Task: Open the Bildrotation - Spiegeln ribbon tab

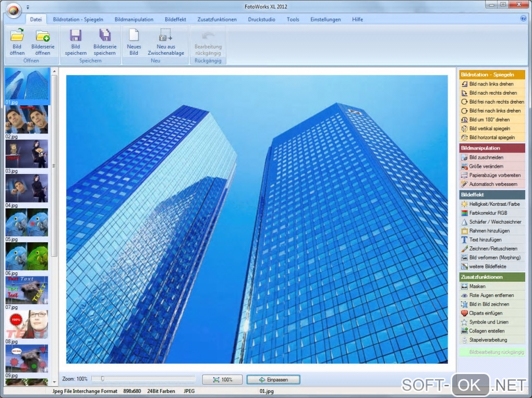Action: (78, 19)
